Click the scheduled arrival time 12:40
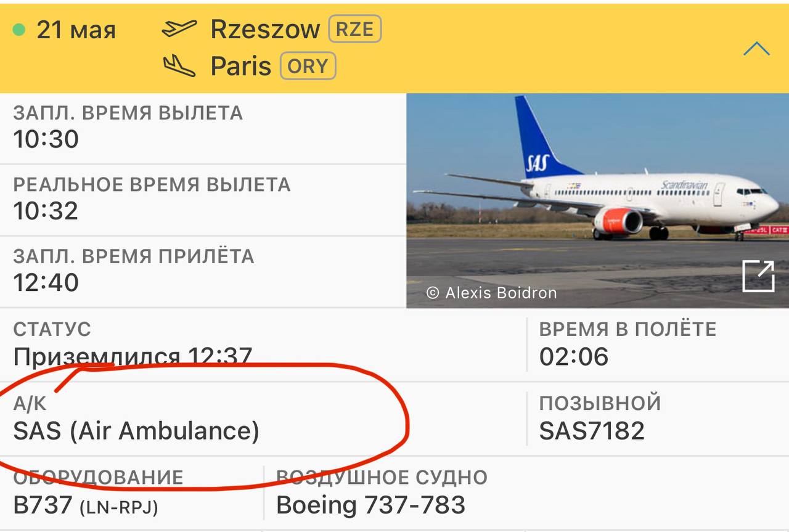Viewport: 789px width, 532px height. 46,282
